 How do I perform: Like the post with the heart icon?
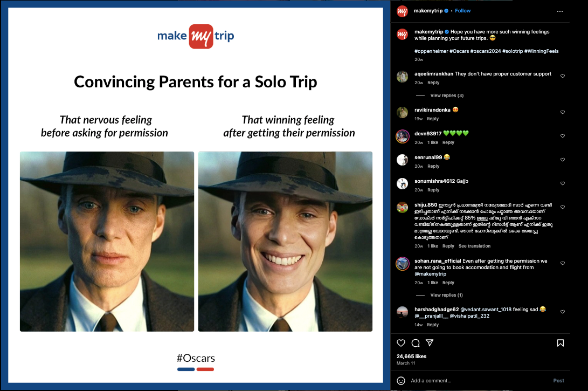pyautogui.click(x=401, y=343)
